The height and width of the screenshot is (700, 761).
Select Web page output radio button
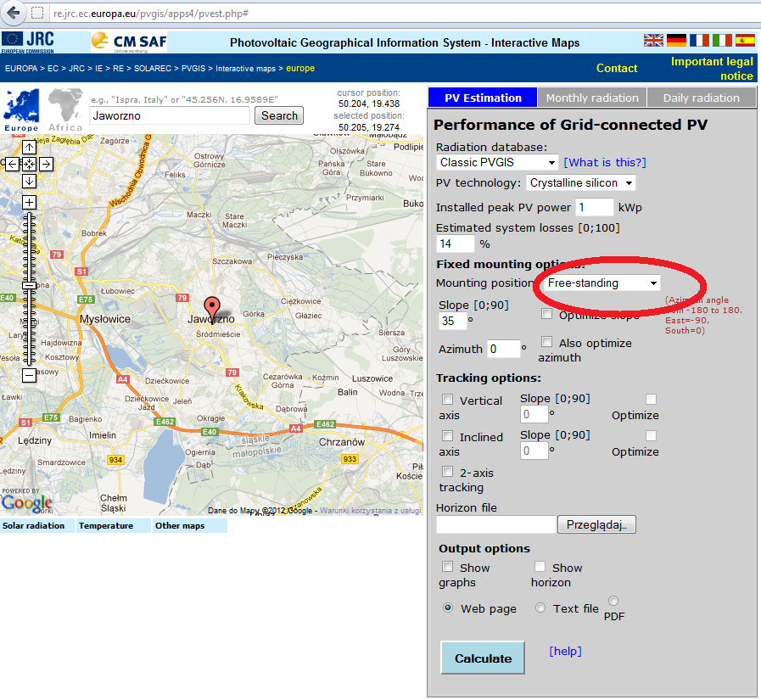pos(448,608)
